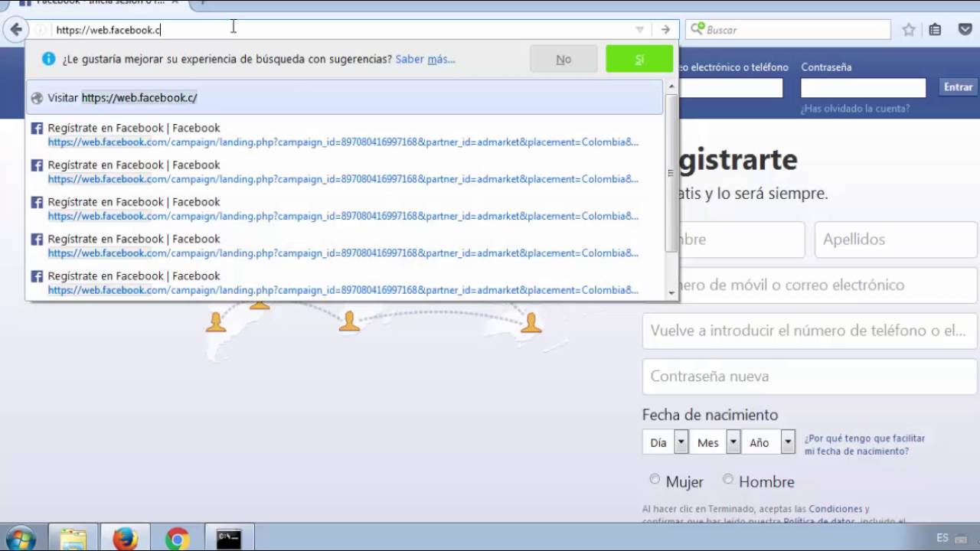The image size is (980, 551).
Task: Open '¿Has olvidado la cuenta?' link
Action: pyautogui.click(x=855, y=109)
